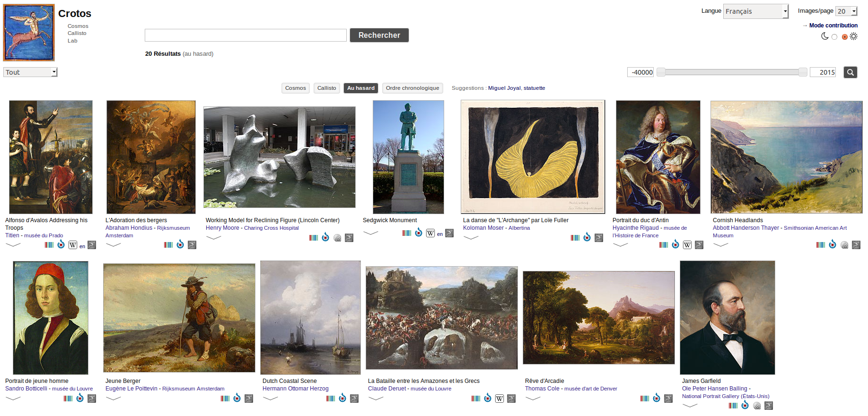Open Commons icon under Dutch Coastal Scene
Screen dimensions: 868x416
342,398
